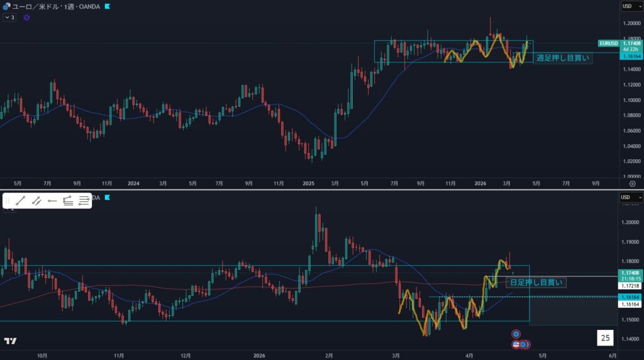Select the parallel channel drawing tool
The height and width of the screenshot is (360, 644).
click(36, 201)
